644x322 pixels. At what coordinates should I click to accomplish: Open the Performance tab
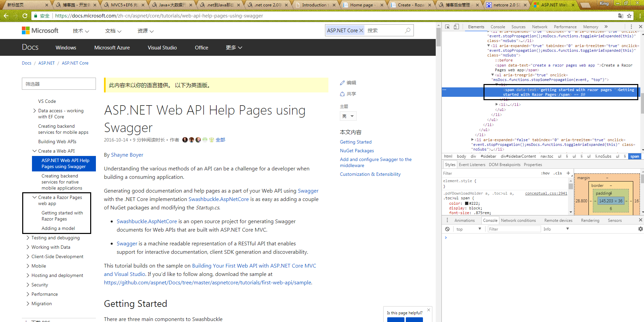(565, 27)
